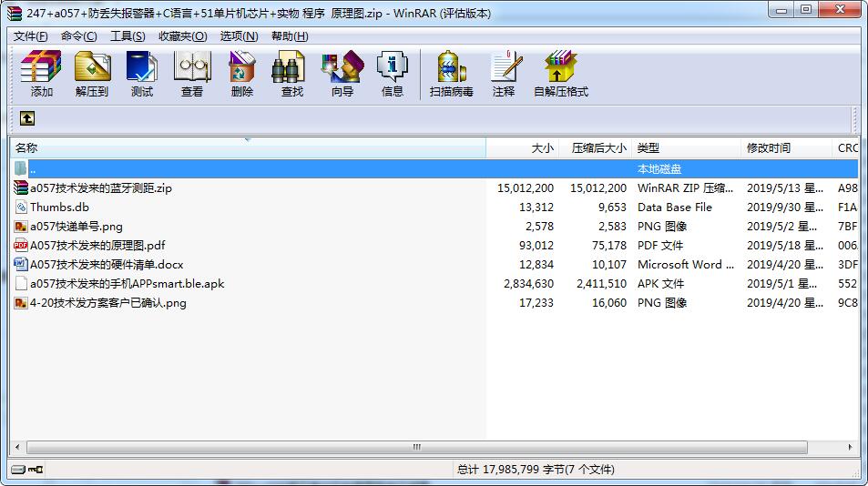Viewport: 868px width, 486px height.
Task: Sort by the 压缩后大小 column header
Action: click(x=595, y=147)
